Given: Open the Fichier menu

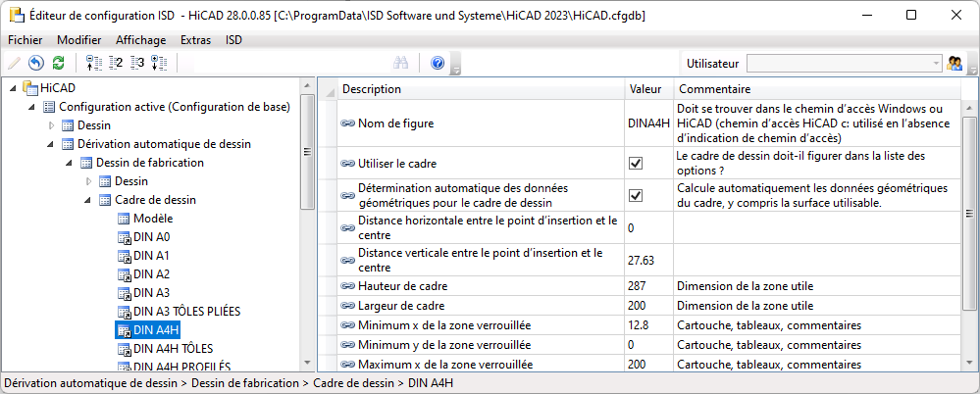Looking at the screenshot, I should [25, 40].
